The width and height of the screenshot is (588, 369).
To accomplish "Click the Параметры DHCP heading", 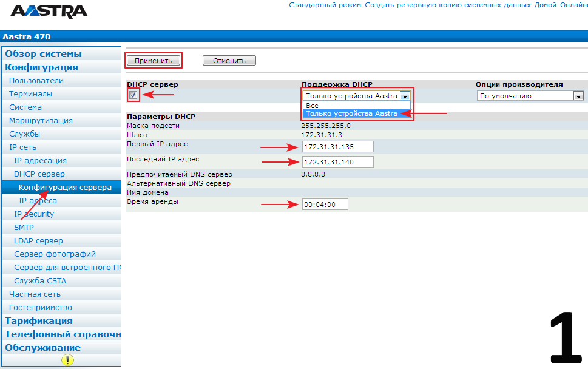I will click(161, 117).
